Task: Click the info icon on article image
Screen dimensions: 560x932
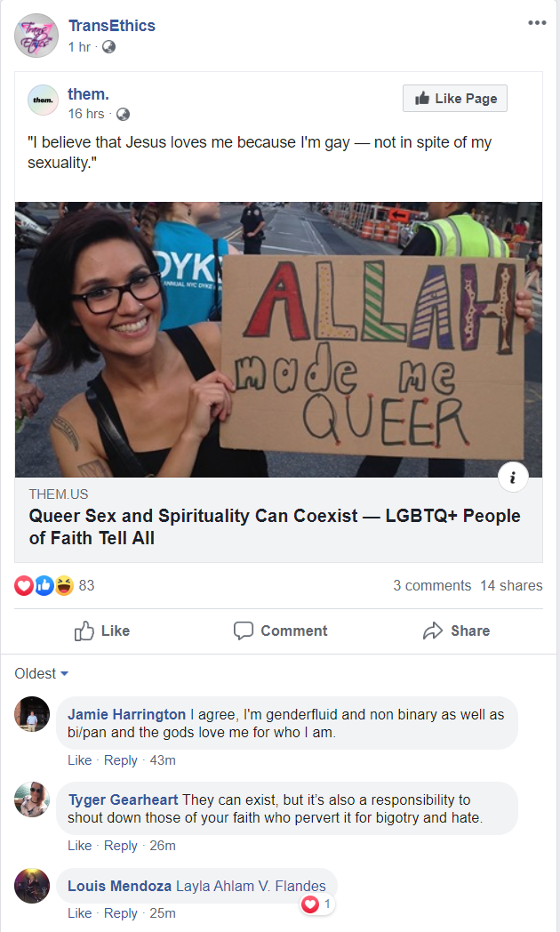Action: point(513,477)
